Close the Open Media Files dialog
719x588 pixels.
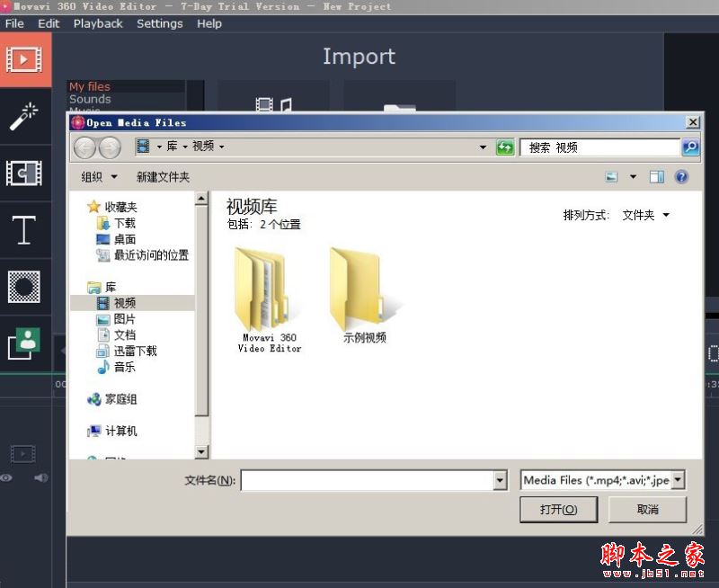(x=692, y=122)
